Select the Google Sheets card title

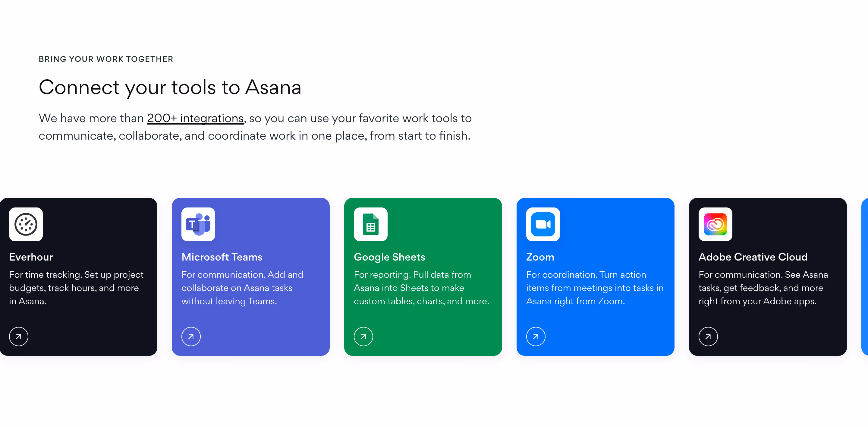pos(389,257)
